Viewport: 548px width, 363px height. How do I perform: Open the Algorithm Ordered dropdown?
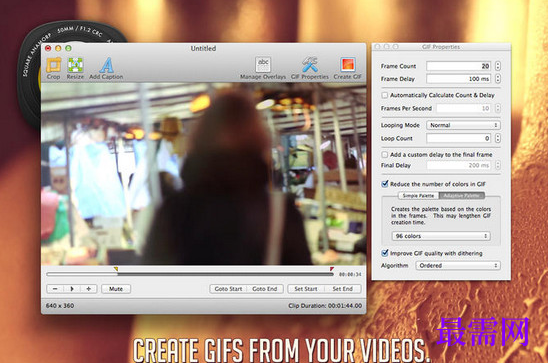pos(458,266)
